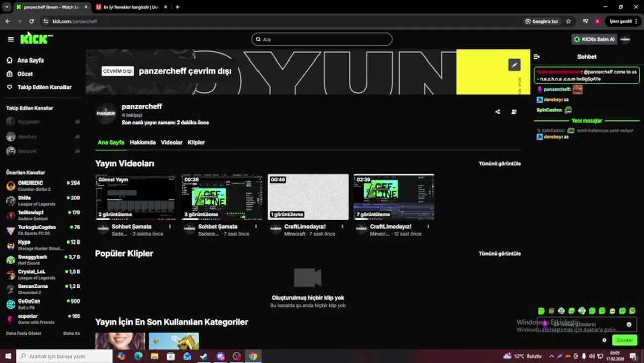Open emoji picker in chat input
644x363 pixels.
(629, 324)
